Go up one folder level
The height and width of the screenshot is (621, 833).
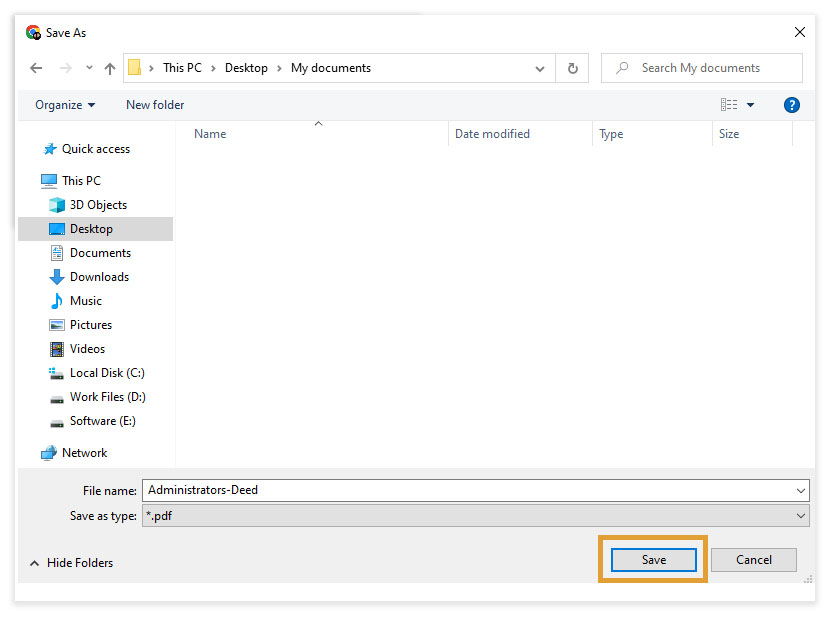(x=110, y=68)
